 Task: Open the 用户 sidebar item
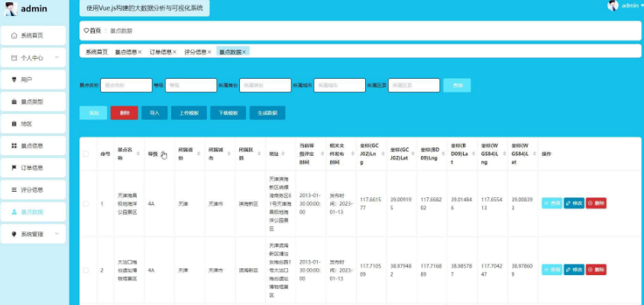[x=33, y=79]
